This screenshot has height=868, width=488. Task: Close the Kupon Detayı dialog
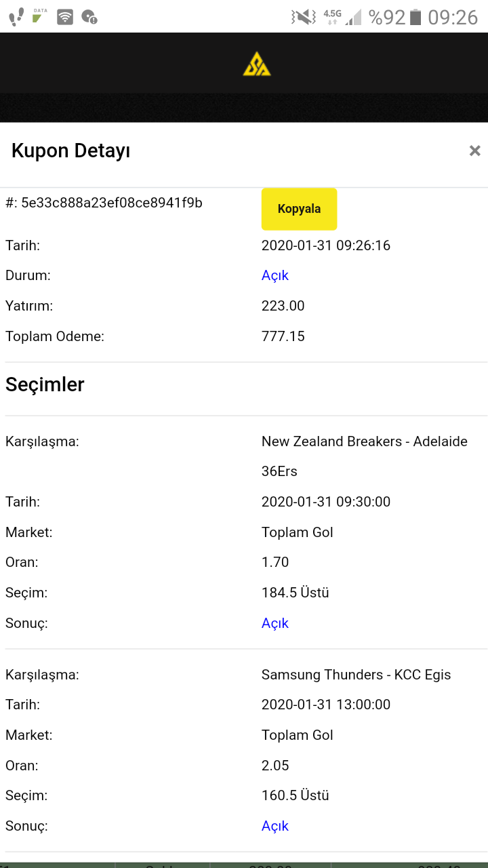[x=474, y=151]
